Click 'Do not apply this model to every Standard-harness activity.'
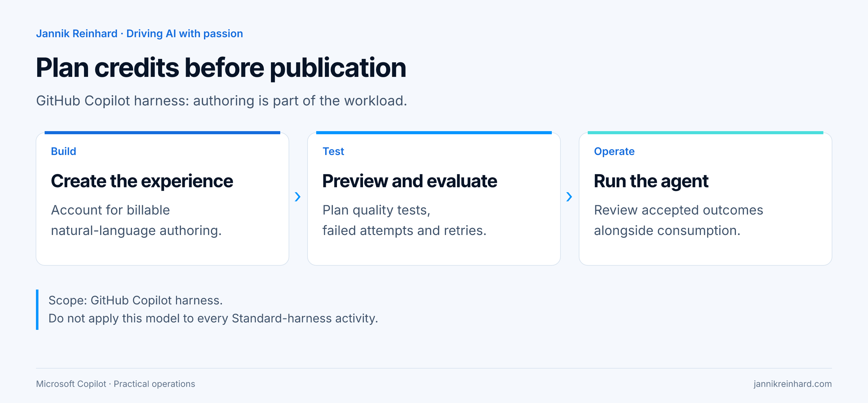The height and width of the screenshot is (403, 868). pyautogui.click(x=213, y=318)
